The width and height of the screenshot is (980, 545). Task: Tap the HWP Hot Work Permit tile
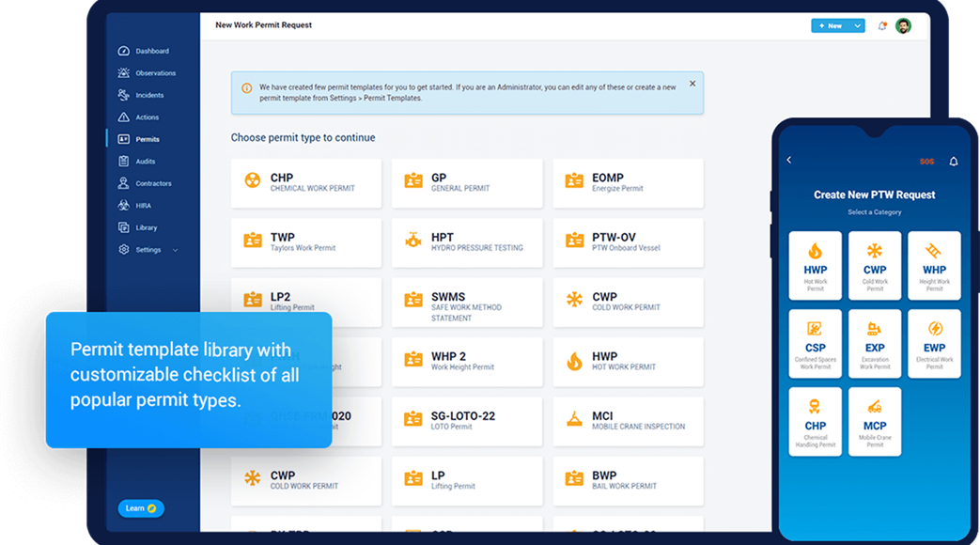815,265
